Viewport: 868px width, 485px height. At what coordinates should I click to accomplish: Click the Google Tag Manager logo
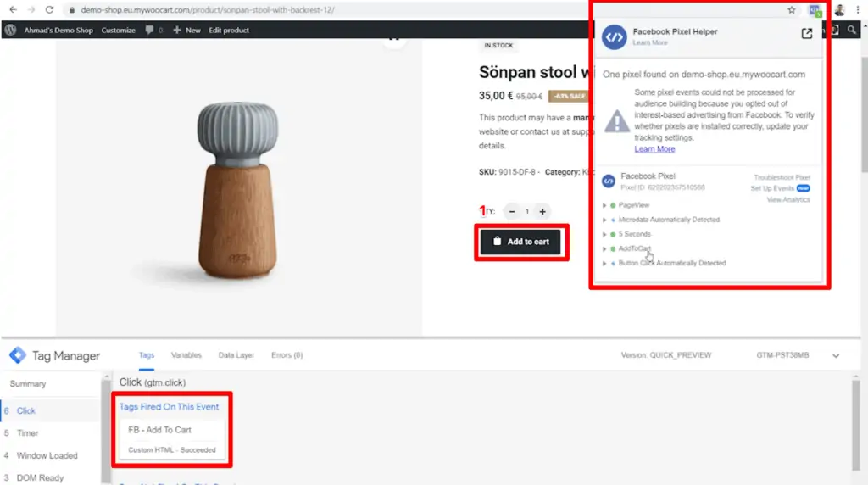18,355
